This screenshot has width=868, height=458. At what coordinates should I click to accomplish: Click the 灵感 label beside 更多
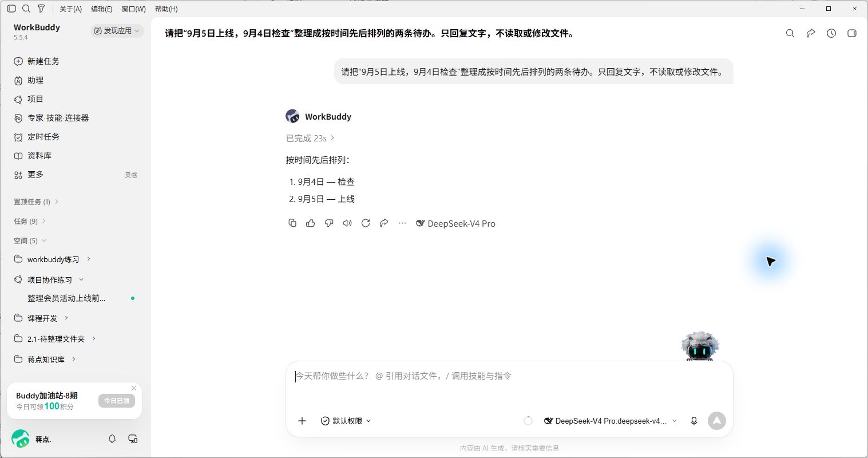pyautogui.click(x=131, y=175)
